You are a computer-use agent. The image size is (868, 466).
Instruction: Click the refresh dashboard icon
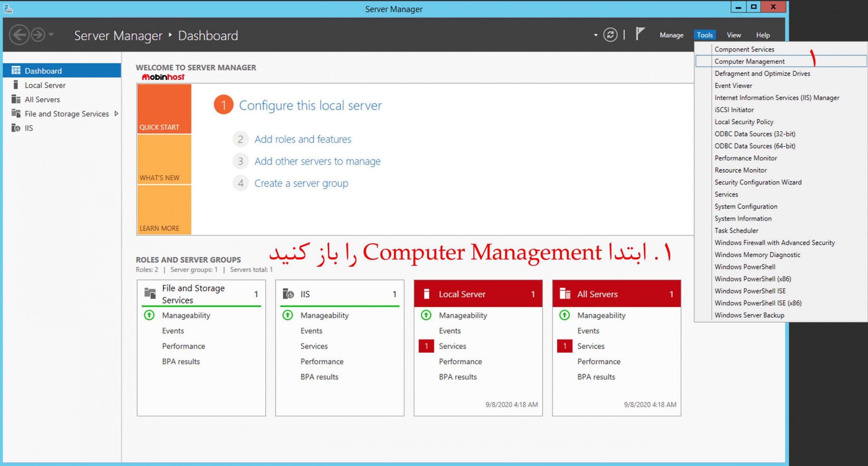pos(610,35)
